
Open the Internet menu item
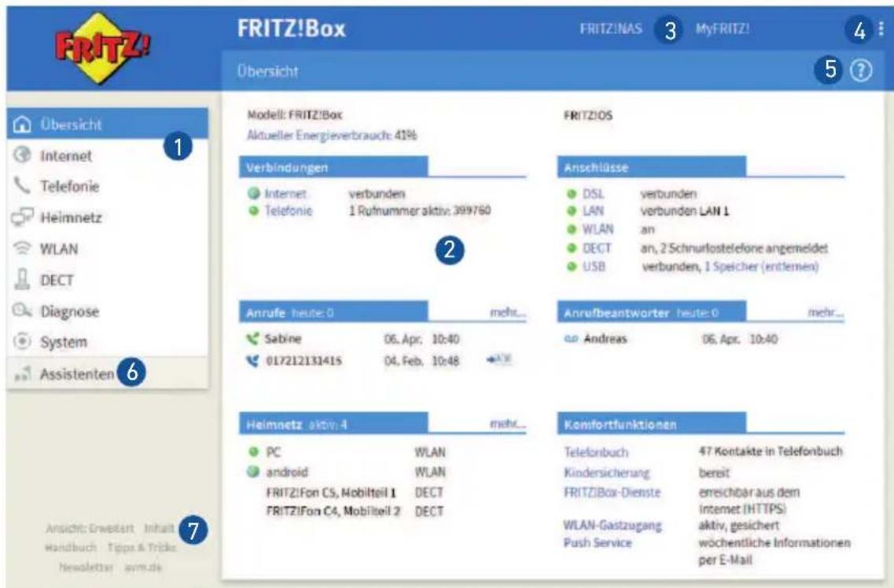pos(107,155)
